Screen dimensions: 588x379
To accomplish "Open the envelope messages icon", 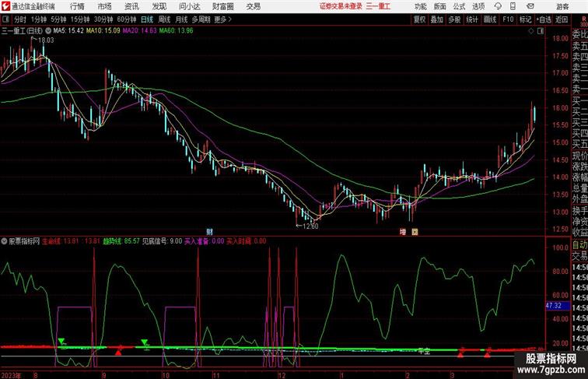I will [x=530, y=6].
